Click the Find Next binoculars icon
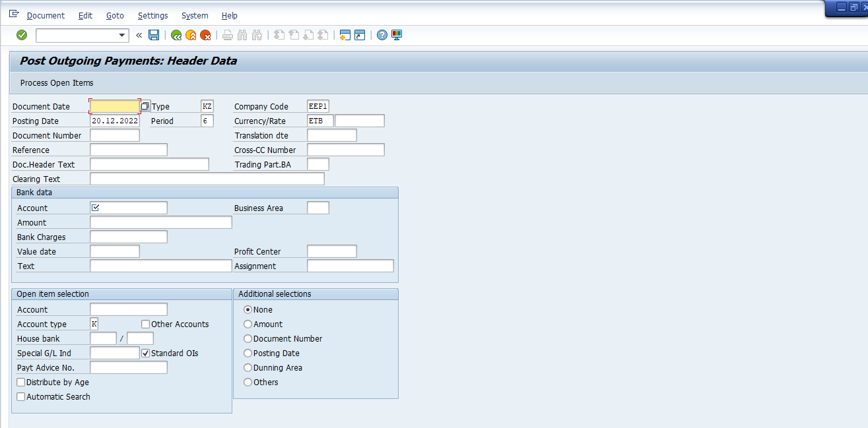This screenshot has width=868, height=428. [x=257, y=35]
